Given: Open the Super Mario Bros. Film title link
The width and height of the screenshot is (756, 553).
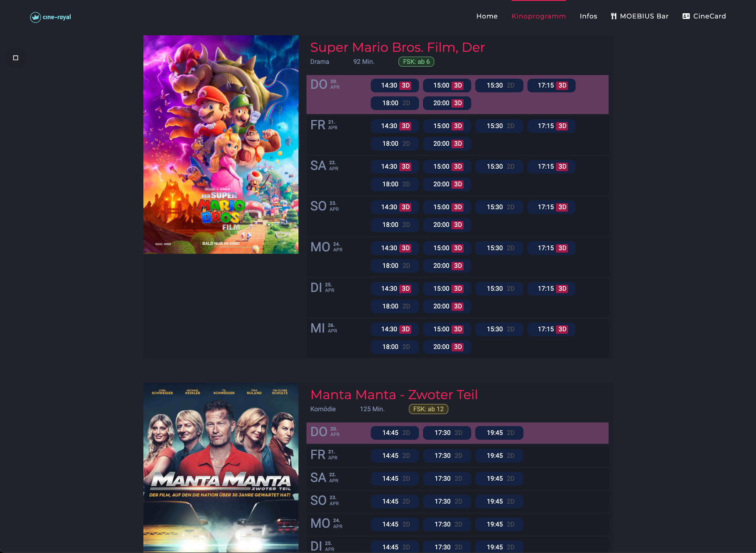Looking at the screenshot, I should (x=398, y=47).
